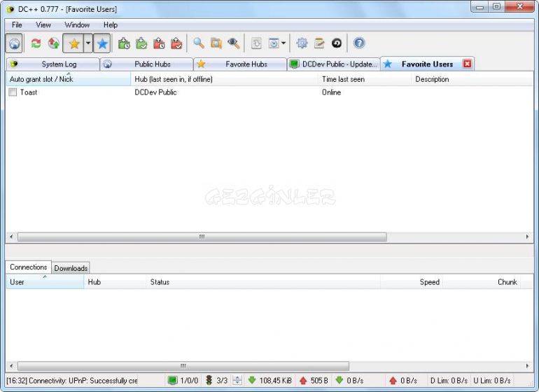539x392 pixels.
Task: Switch to the Favorite Hubs tab
Action: point(240,64)
